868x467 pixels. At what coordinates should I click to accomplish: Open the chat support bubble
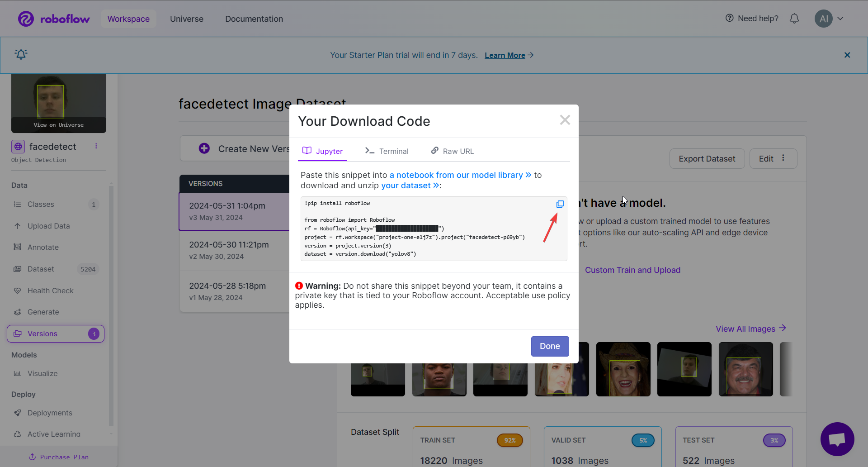[837, 439]
